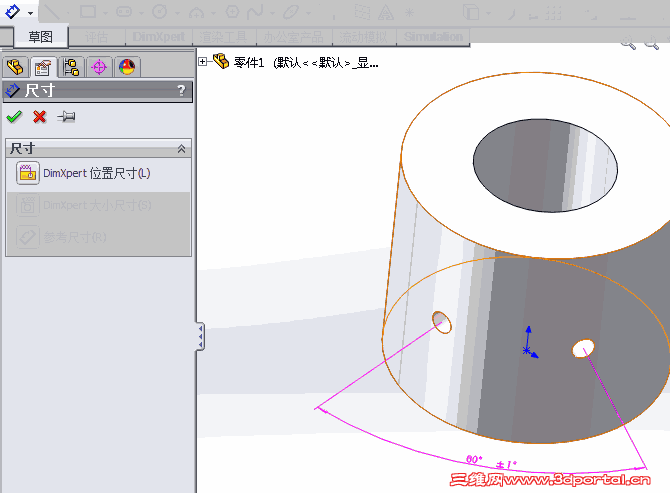Viewport: 670px width, 493px height.
Task: Switch to the 评估 tab
Action: click(x=96, y=37)
